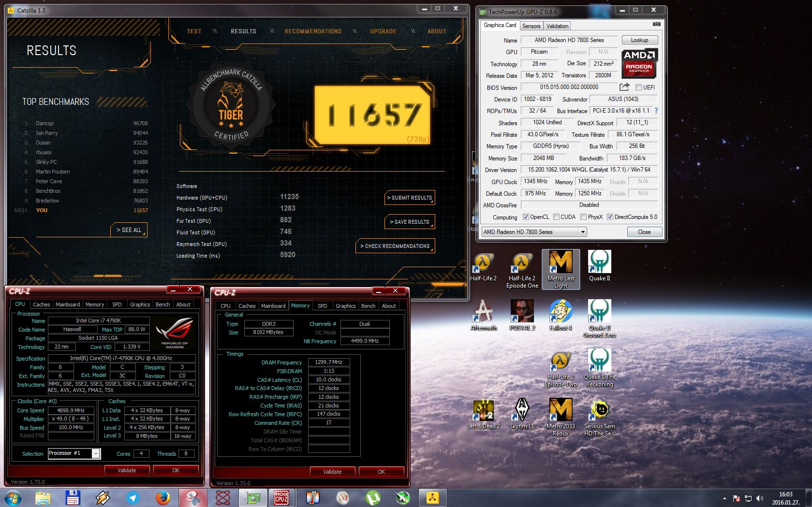
Task: Click SEE ALL benchmarks button
Action: [x=129, y=230]
